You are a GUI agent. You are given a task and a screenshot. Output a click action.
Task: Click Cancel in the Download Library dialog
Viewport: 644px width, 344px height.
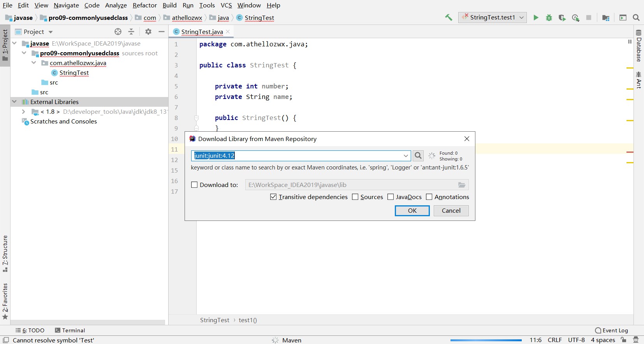click(451, 211)
